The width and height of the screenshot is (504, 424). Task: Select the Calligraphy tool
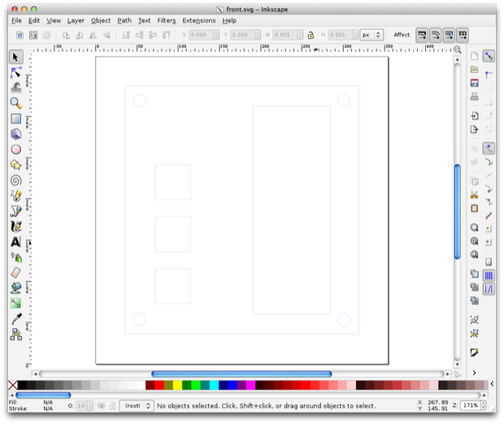15,226
